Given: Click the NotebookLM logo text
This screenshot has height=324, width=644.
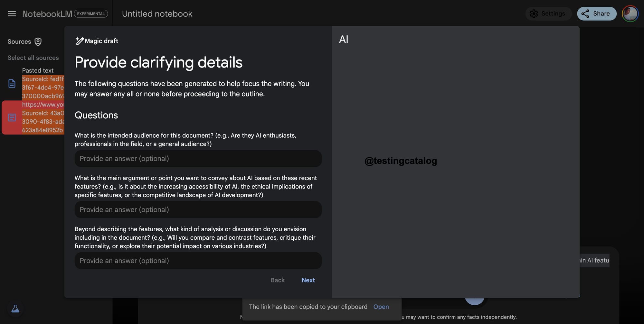Looking at the screenshot, I should pos(47,14).
